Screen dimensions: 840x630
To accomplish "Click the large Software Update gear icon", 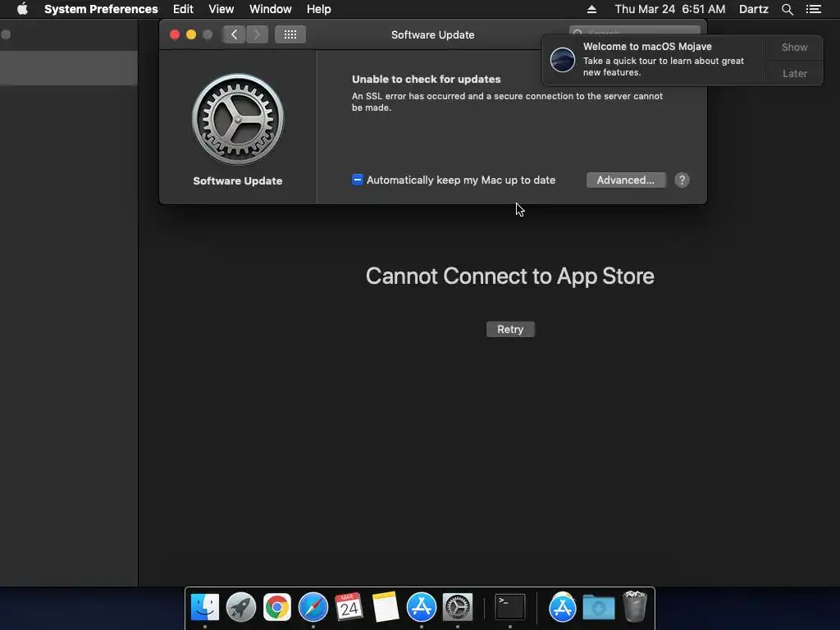I will tap(238, 119).
